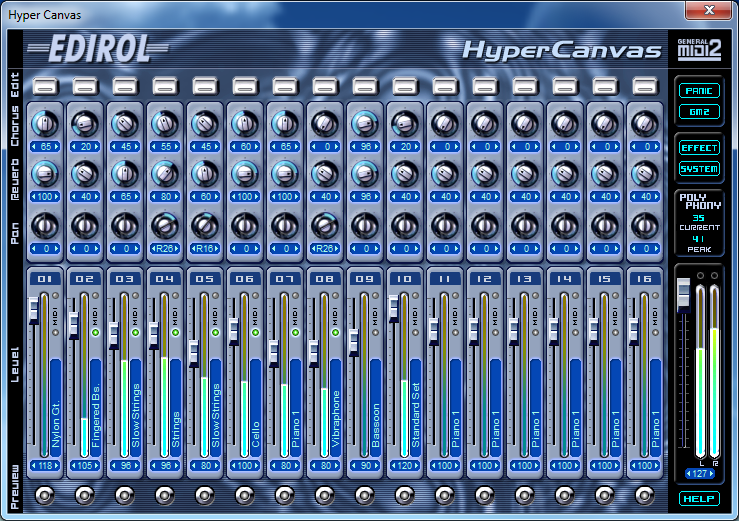Open the Vibraphone instrument selector on part 08
Viewport: 739px width, 521px height.
tap(336, 408)
